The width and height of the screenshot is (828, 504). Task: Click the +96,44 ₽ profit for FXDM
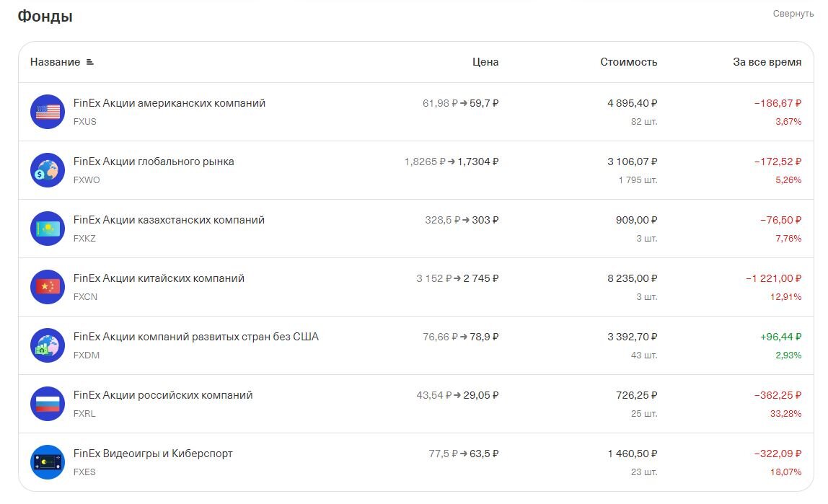click(780, 337)
